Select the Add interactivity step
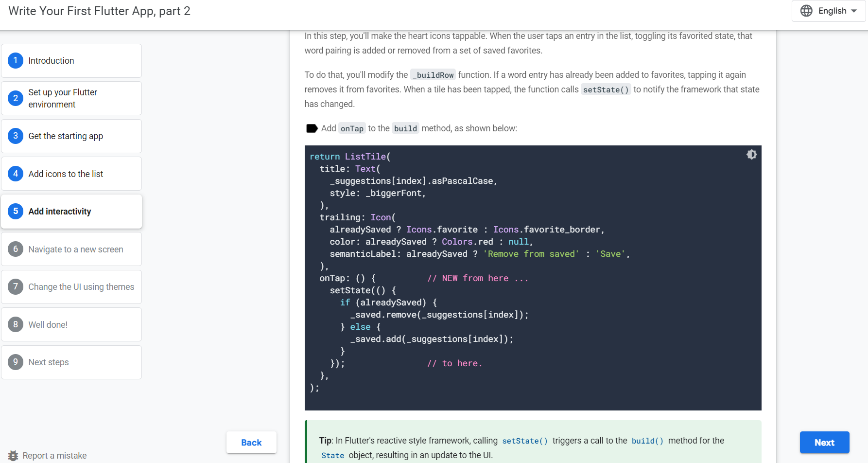868x463 pixels. point(71,211)
